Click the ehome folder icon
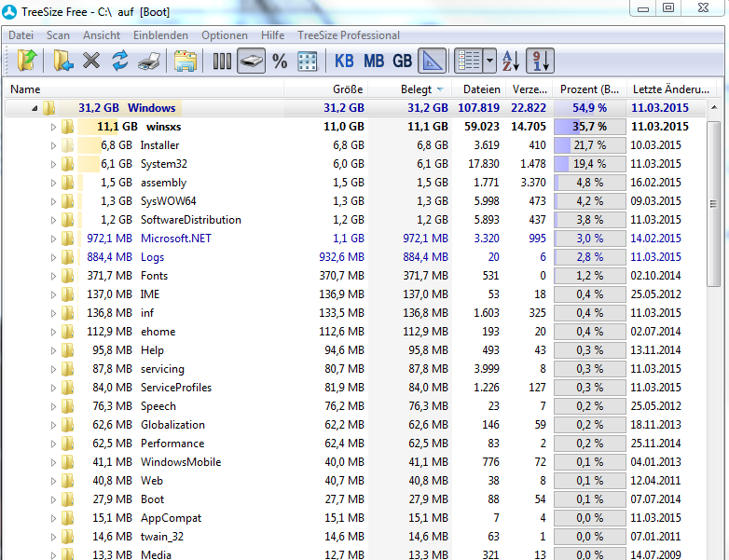Screen dimensions: 729x560 (67, 332)
